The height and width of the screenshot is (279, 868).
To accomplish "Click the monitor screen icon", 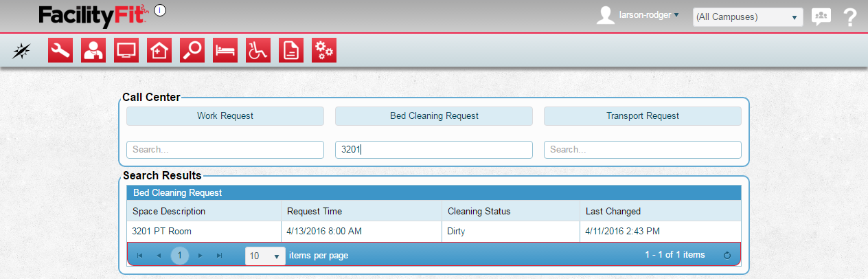I will tap(126, 50).
